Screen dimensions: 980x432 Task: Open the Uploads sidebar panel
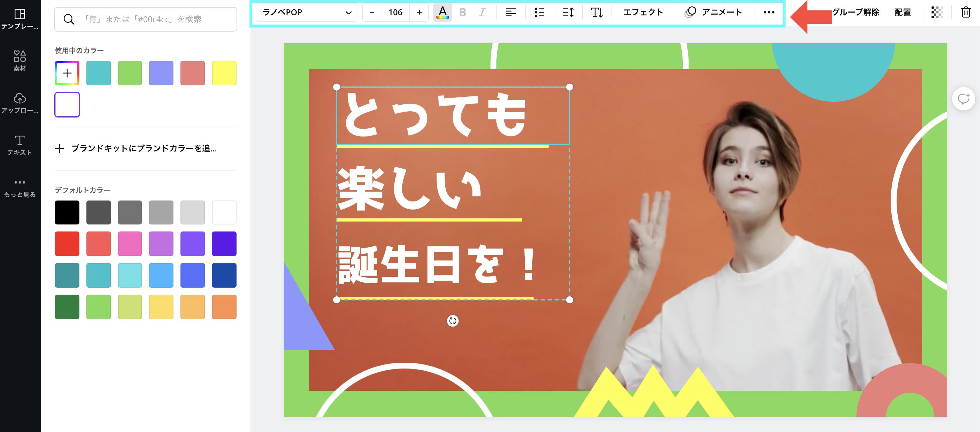point(20,103)
